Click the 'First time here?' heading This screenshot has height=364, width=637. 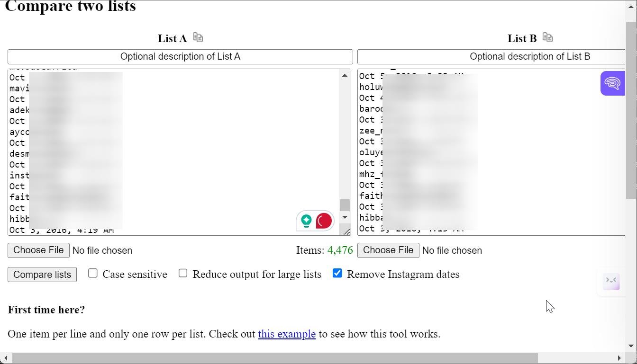click(x=46, y=310)
